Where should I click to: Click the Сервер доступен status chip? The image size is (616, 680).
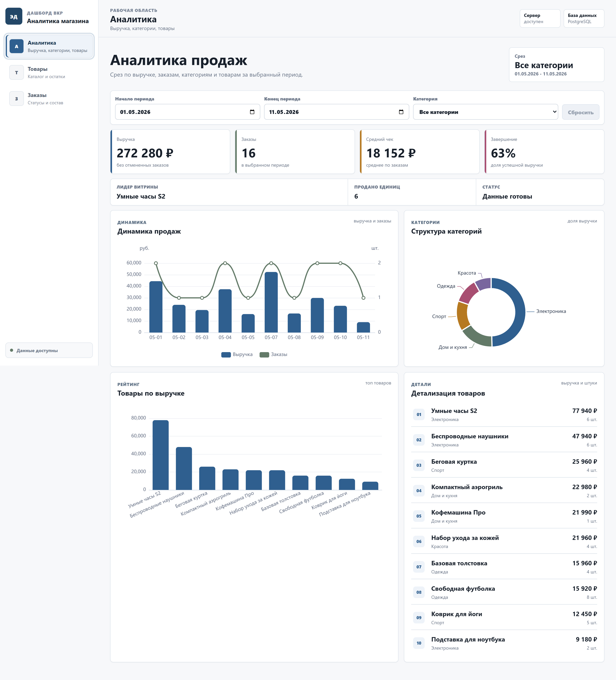coord(540,18)
